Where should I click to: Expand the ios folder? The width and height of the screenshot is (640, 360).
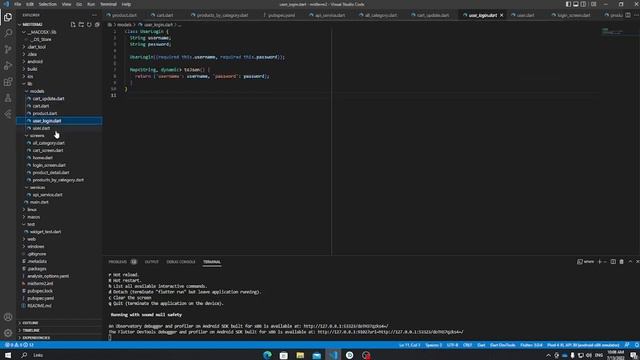coord(59,76)
